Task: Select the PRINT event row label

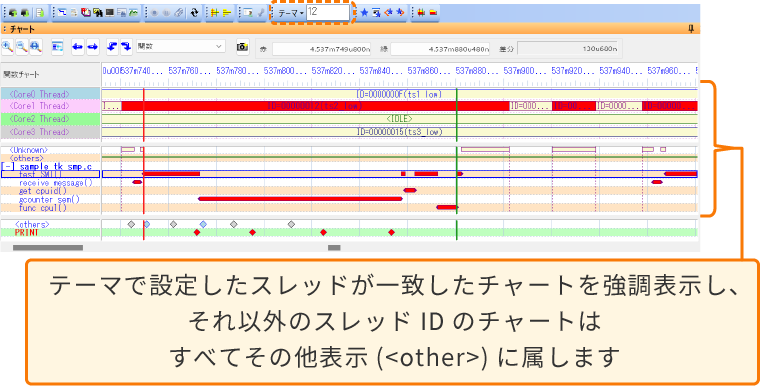Action: pyautogui.click(x=51, y=233)
